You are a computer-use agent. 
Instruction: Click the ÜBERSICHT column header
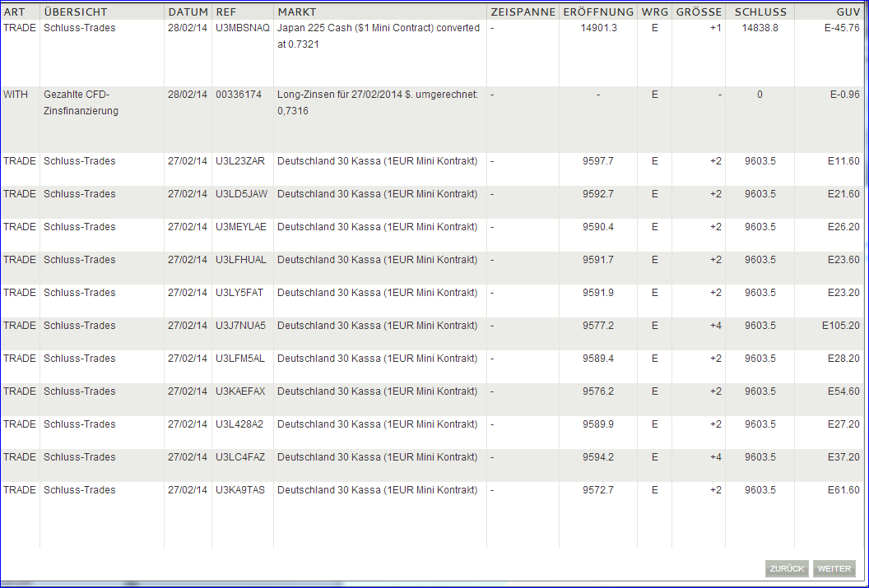tap(74, 12)
